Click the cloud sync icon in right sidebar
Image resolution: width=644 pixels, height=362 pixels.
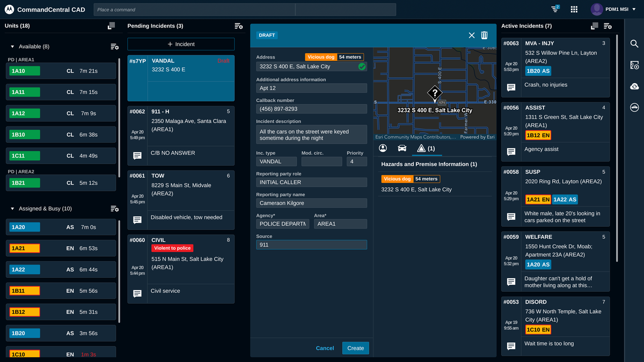(x=634, y=86)
